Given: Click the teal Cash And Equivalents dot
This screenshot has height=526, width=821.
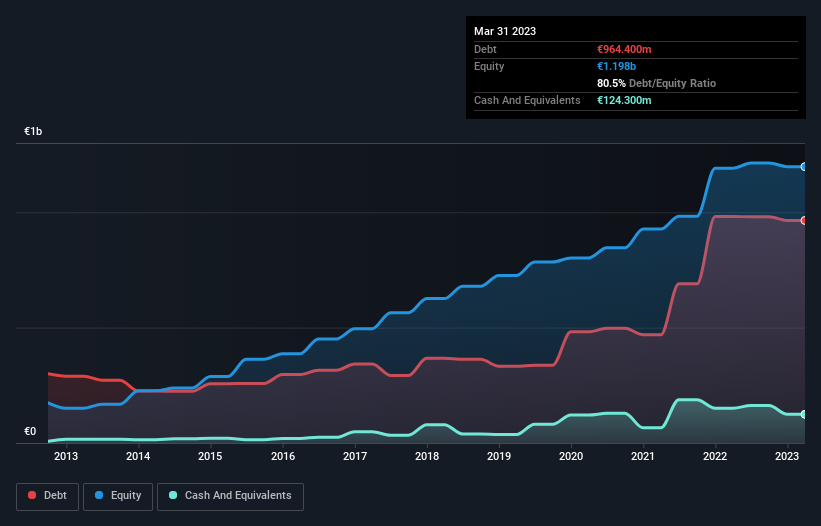Looking at the screenshot, I should (173, 495).
